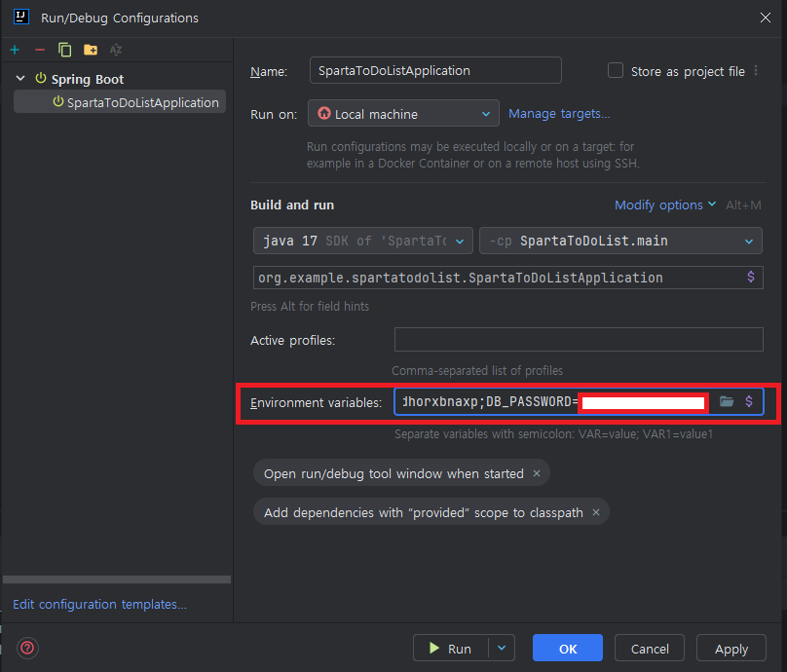
Task: Confirm with the OK button
Action: point(567,648)
